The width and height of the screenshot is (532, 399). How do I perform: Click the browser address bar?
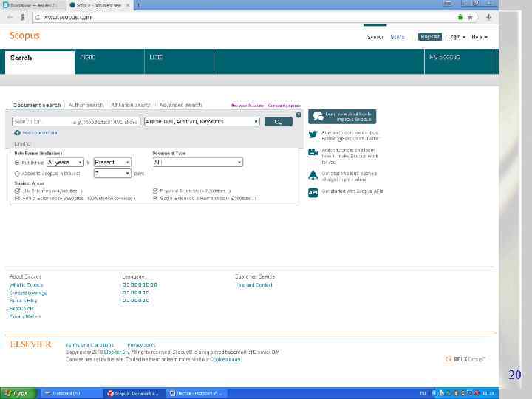click(x=248, y=17)
